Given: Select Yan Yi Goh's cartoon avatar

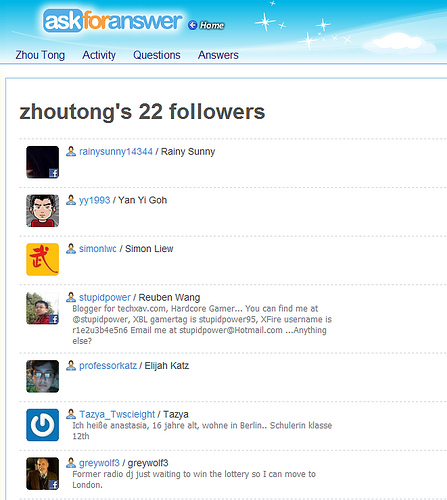Looking at the screenshot, I should coord(43,211).
